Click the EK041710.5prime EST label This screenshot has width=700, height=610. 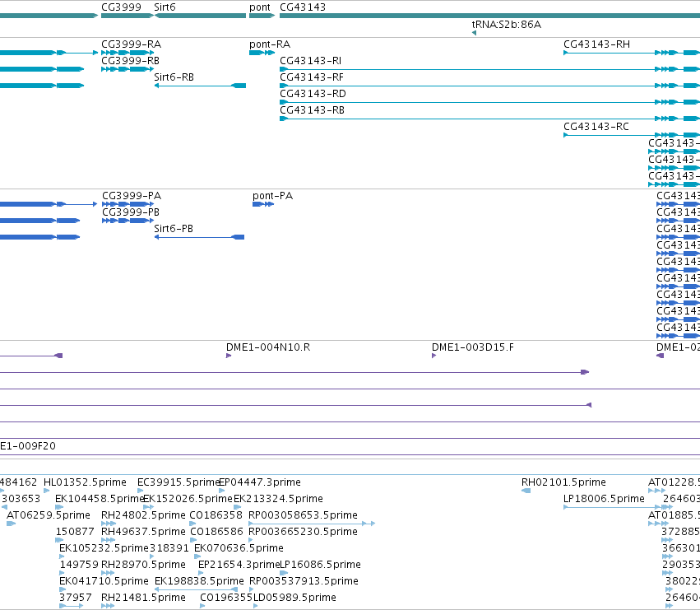[x=104, y=581]
